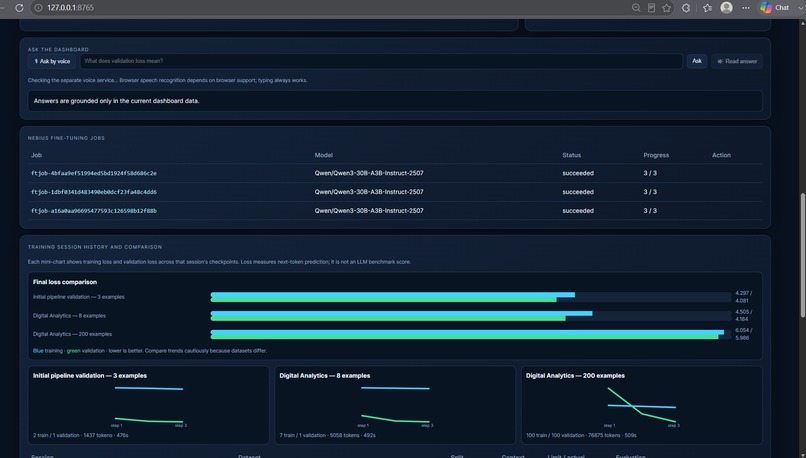
Task: Focus the dashboard question input field
Action: point(381,61)
